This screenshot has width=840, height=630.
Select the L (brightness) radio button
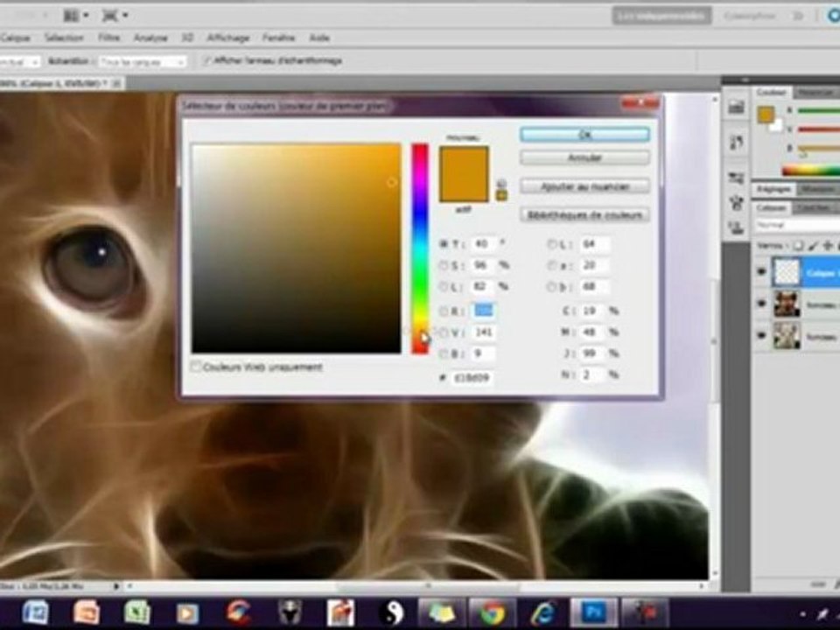point(444,287)
